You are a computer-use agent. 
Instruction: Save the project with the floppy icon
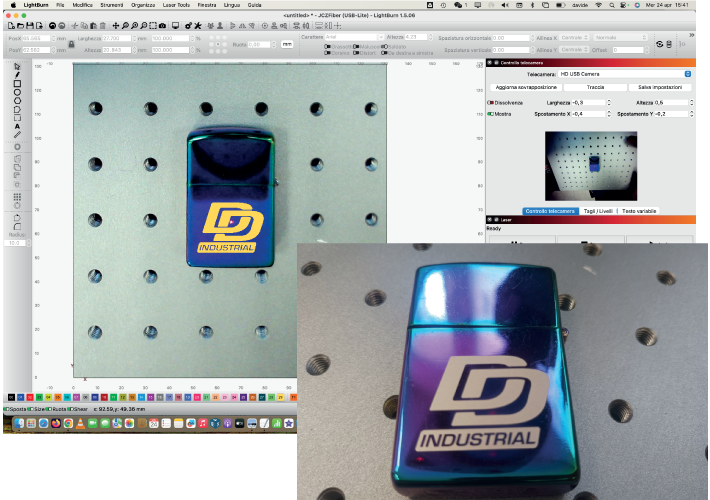point(30,26)
